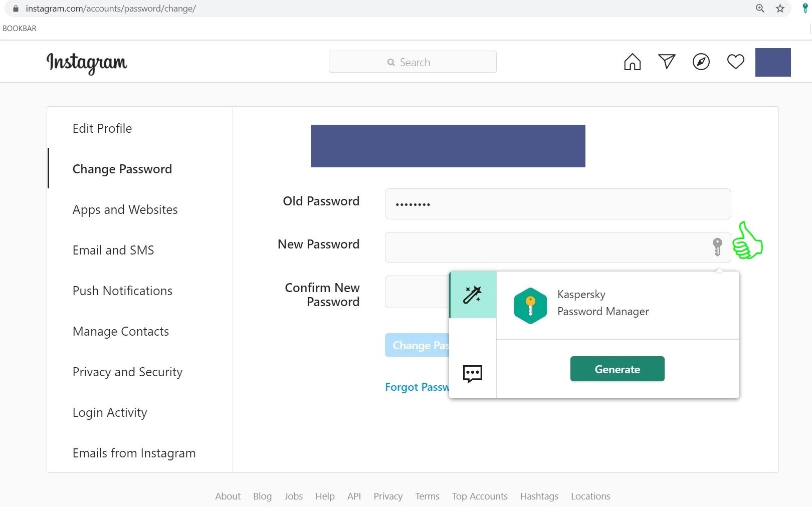Open the Top Accounts footer link
Image resolution: width=812 pixels, height=507 pixels.
[480, 496]
